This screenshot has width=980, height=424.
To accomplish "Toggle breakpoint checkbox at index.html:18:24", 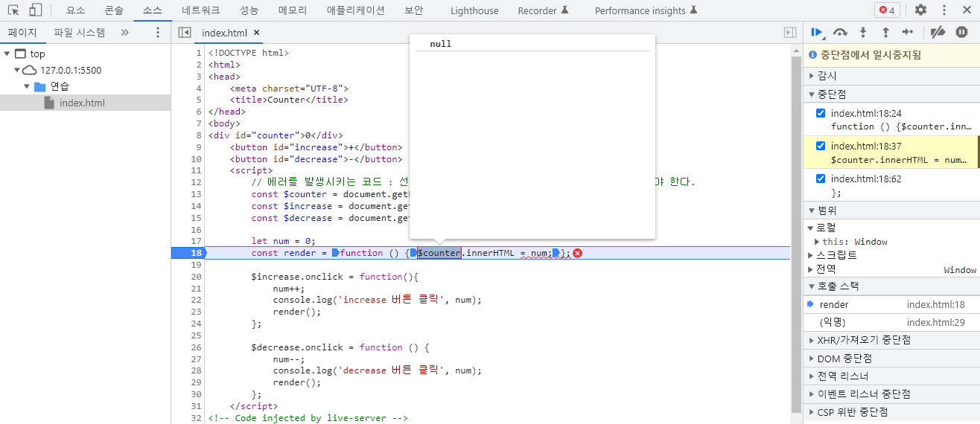I will click(821, 113).
